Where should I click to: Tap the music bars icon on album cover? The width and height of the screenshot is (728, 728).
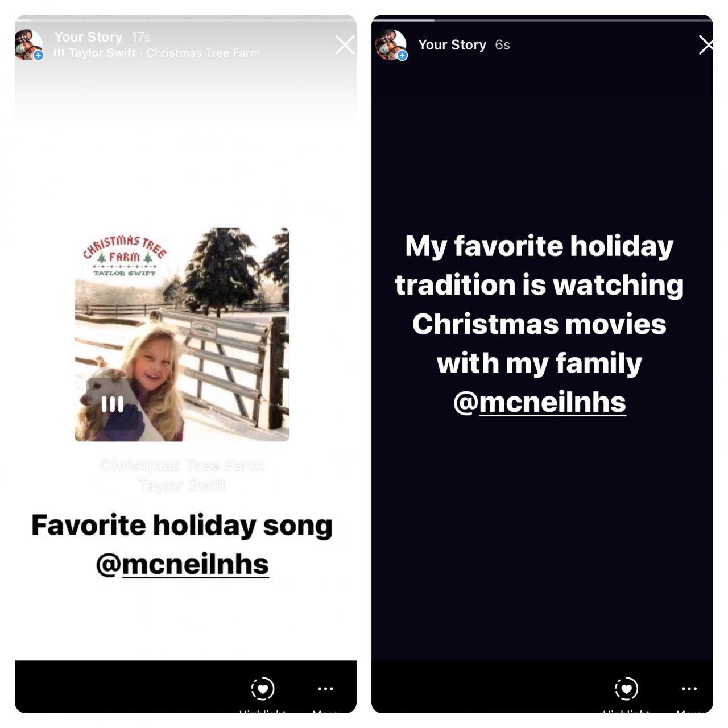point(112,404)
